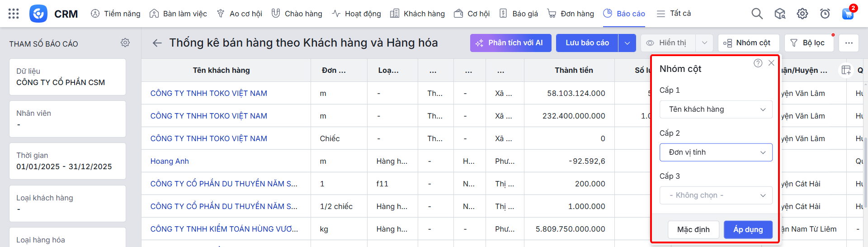Viewport: 868px width, 247px height.
Task: Open the apps grid launcher icon
Action: click(14, 14)
